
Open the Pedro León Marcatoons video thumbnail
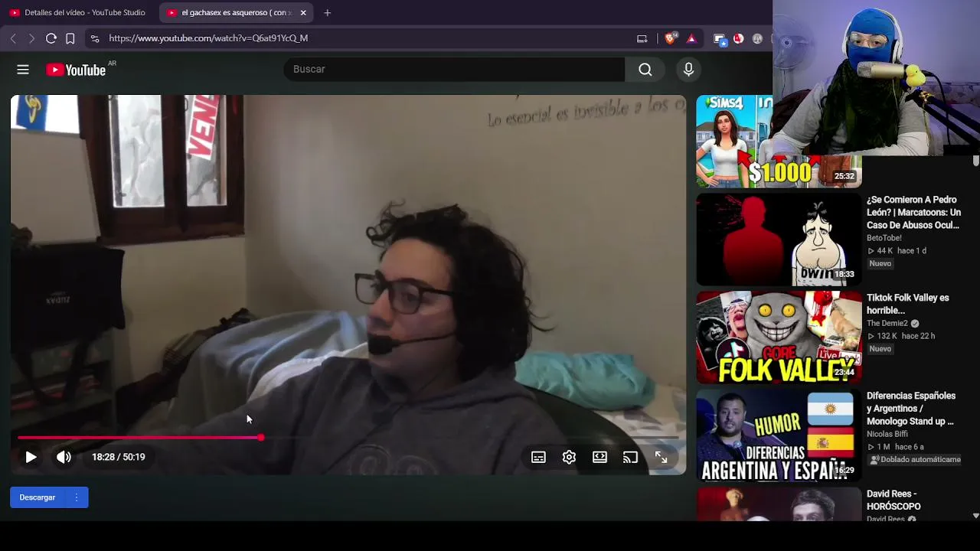coord(779,240)
